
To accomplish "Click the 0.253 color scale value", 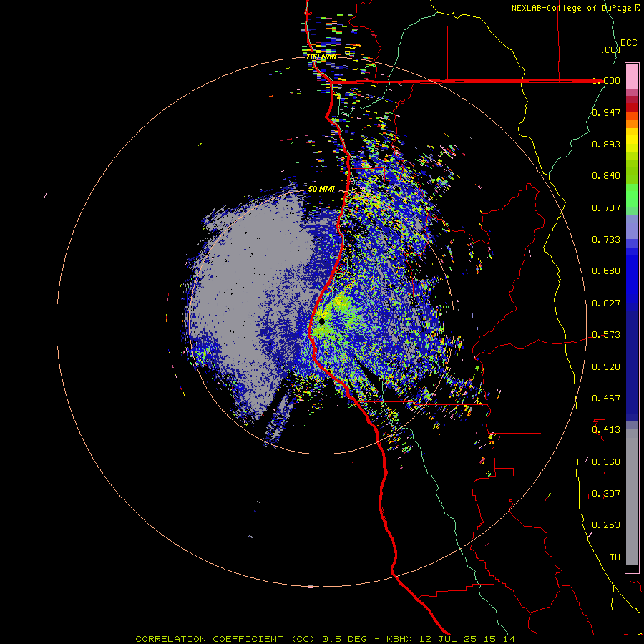I will click(606, 525).
